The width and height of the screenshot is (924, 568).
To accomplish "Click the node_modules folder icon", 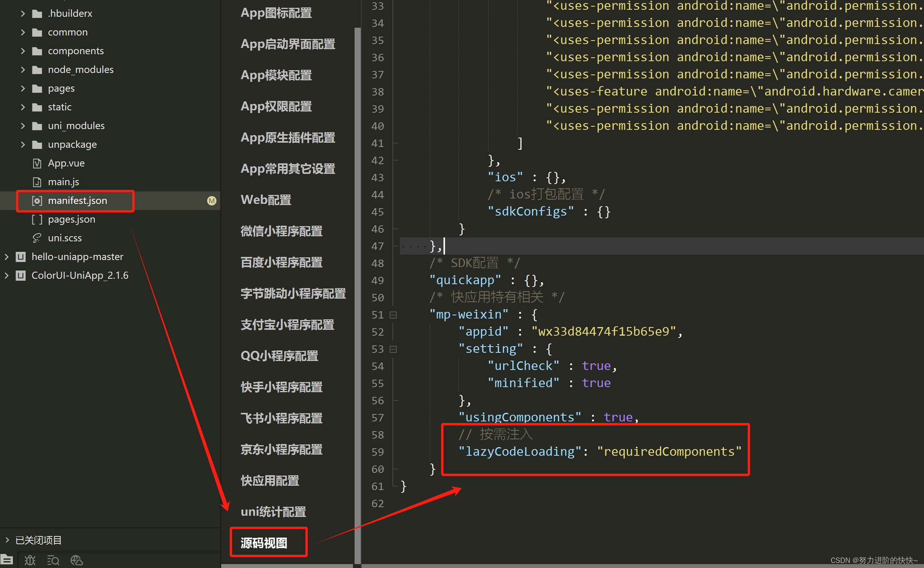I will pyautogui.click(x=37, y=70).
